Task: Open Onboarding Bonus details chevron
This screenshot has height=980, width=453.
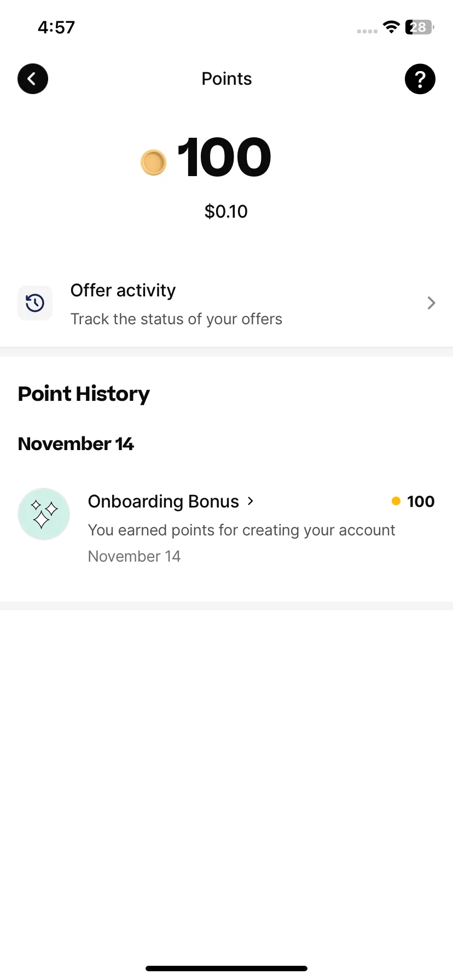Action: coord(251,501)
